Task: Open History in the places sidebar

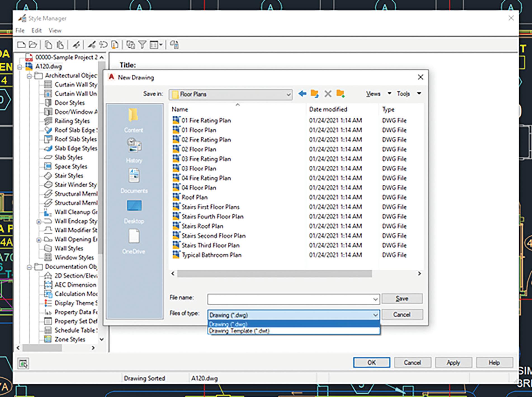Action: [134, 151]
